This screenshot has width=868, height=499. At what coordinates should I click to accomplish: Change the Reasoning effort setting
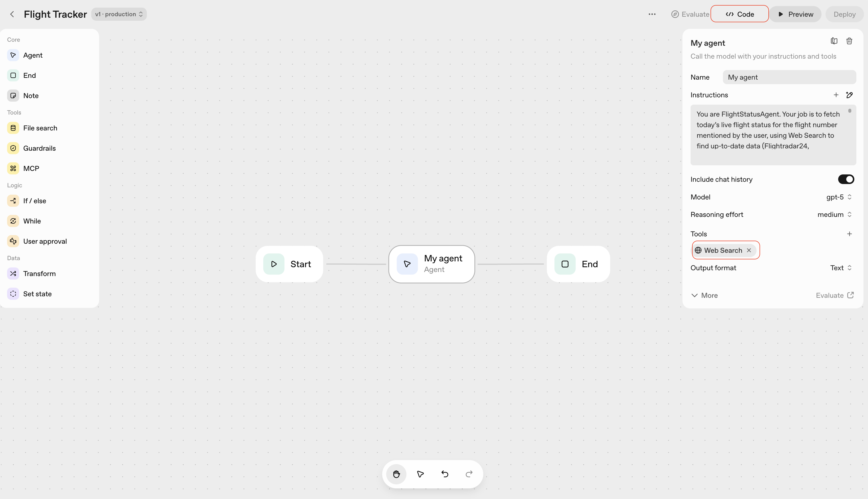coord(834,214)
